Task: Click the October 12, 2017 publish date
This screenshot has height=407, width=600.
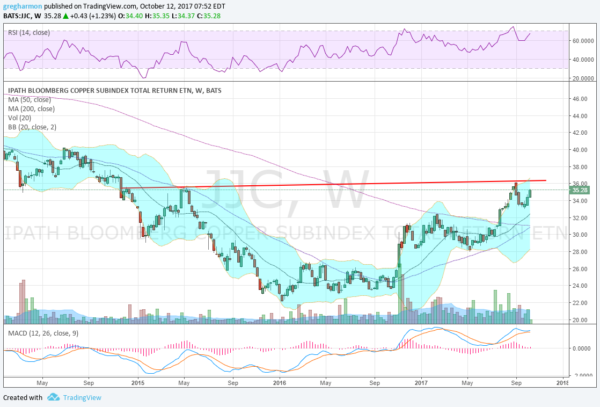Action: (166, 7)
